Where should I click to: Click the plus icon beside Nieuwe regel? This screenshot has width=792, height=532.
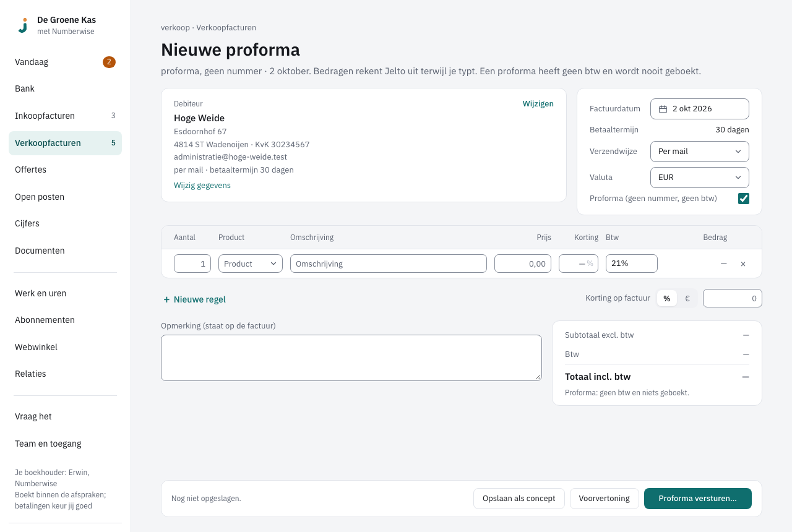point(166,299)
